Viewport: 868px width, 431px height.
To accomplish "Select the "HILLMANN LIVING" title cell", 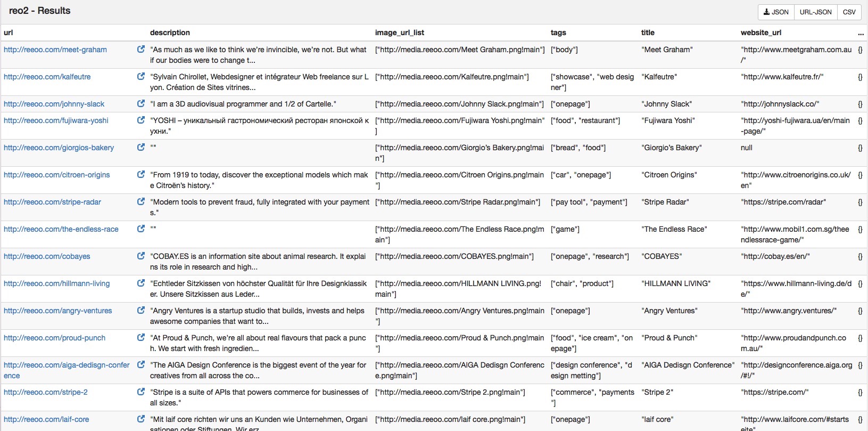I will pos(676,283).
